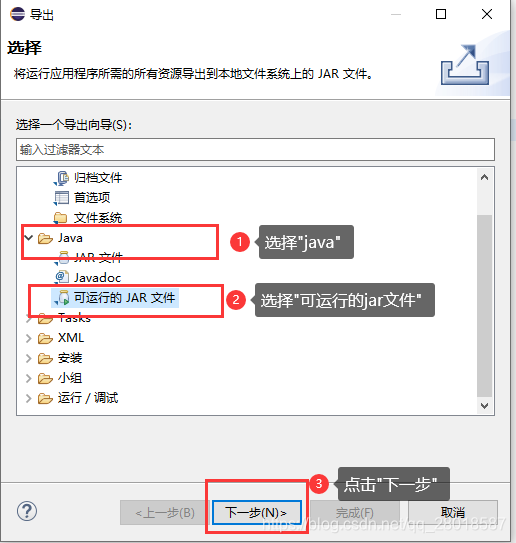Click the 归档文件 archive file icon

tap(62, 178)
